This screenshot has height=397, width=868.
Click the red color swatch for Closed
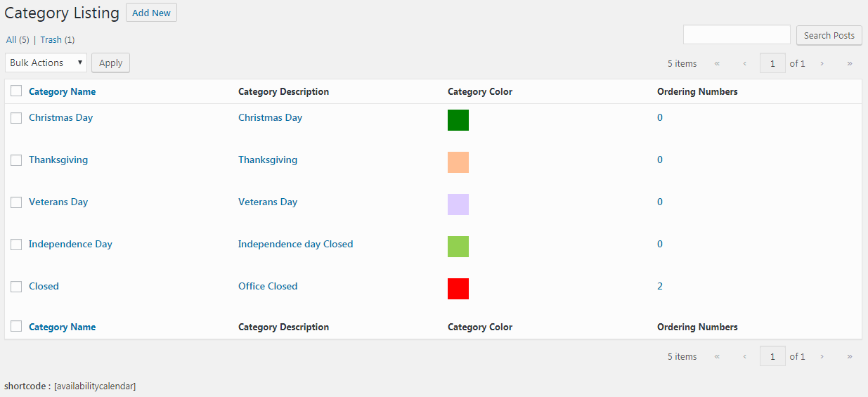click(458, 289)
